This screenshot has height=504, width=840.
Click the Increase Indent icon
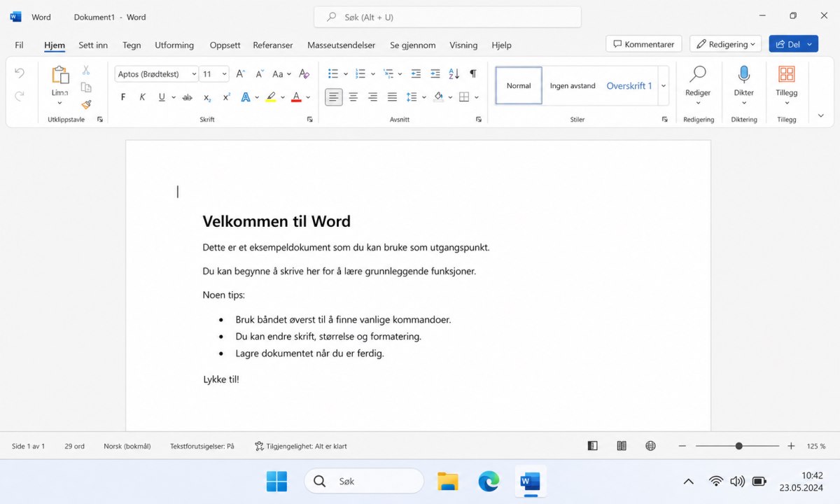pos(435,73)
